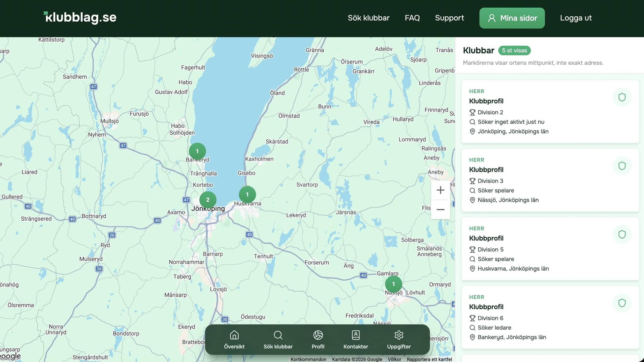Click the '5 st visas' badge
Image resolution: width=644 pixels, height=362 pixels.
click(x=514, y=50)
